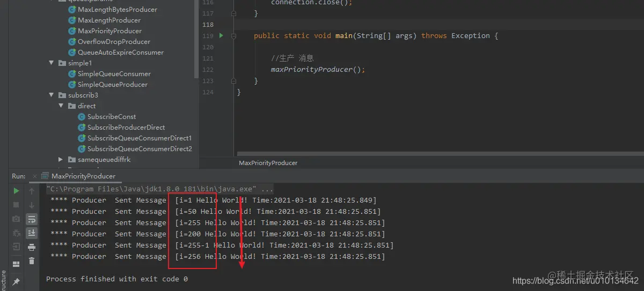The height and width of the screenshot is (291, 644).
Task: Click the MaxPriorityProducer breadcrumb
Action: coord(268,163)
